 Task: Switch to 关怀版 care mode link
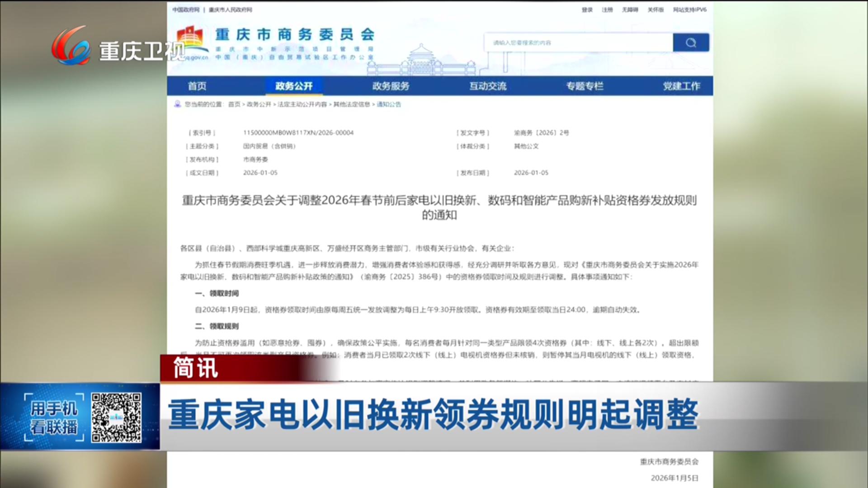tap(656, 9)
